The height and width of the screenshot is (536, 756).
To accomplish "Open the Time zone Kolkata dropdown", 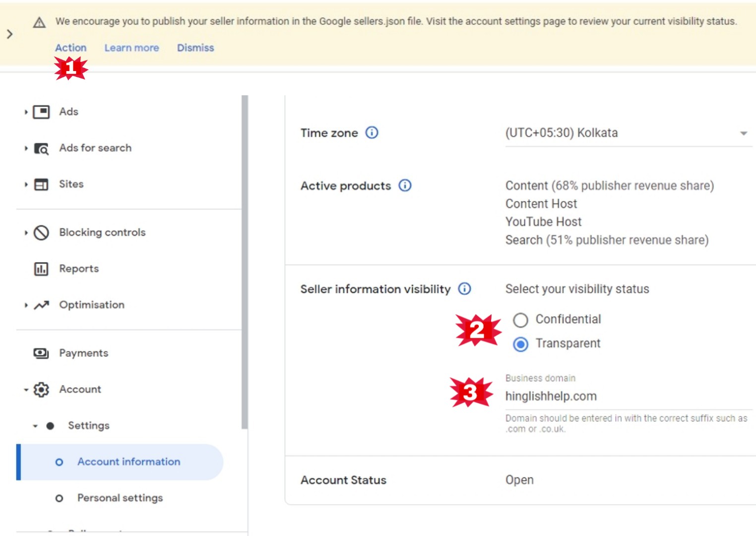I will [x=628, y=133].
